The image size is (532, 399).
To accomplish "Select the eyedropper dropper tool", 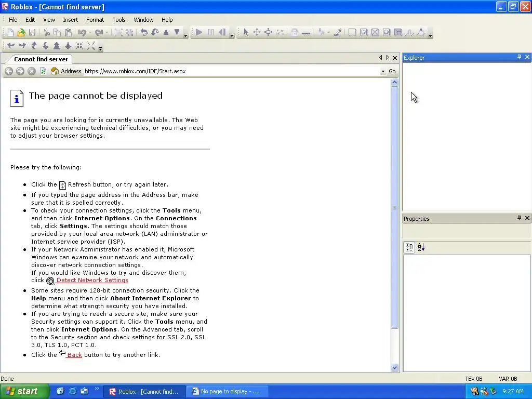I will pyautogui.click(x=338, y=33).
